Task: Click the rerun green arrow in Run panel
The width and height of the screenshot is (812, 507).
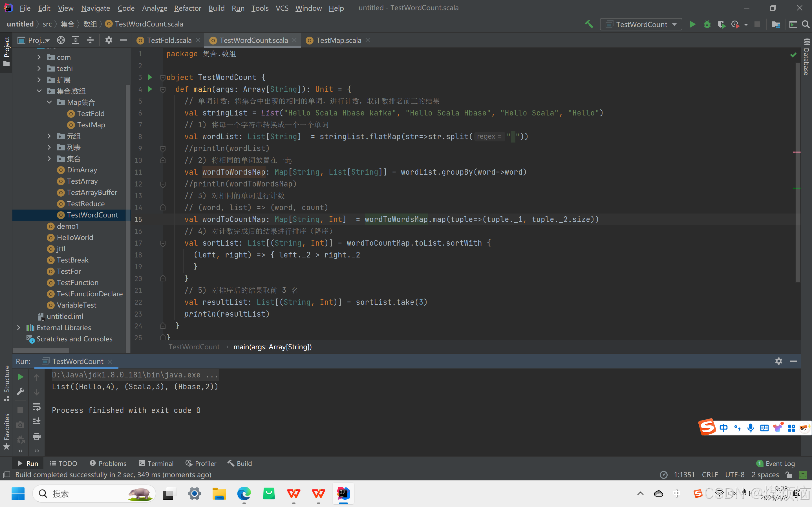Action: (x=21, y=377)
